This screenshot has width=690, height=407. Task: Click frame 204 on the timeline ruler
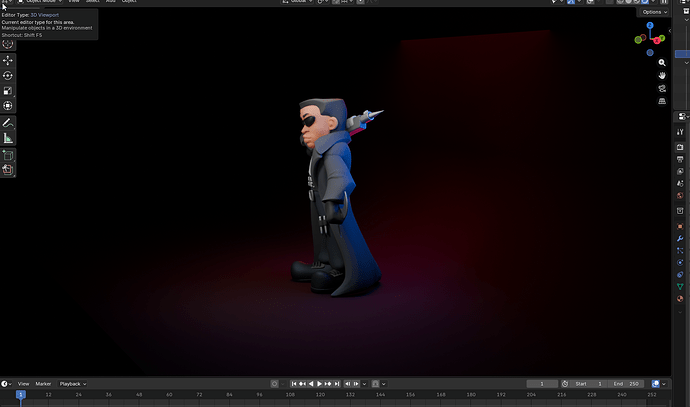tap(531, 395)
